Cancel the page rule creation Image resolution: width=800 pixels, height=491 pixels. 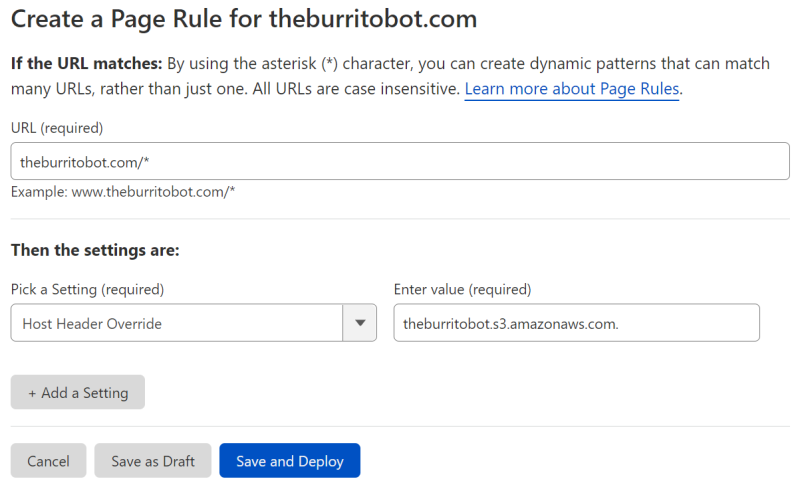point(48,460)
